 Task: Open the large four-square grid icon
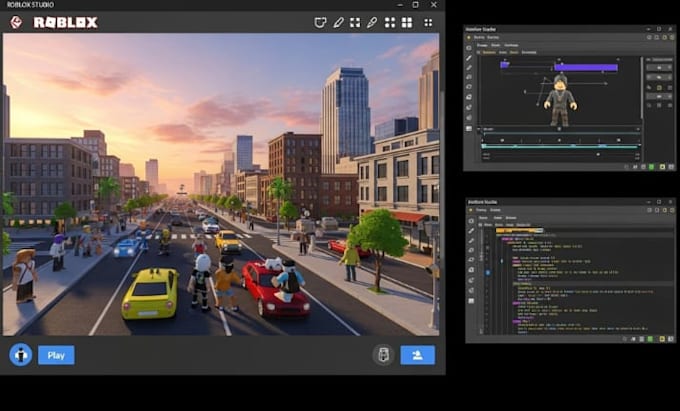tap(407, 23)
